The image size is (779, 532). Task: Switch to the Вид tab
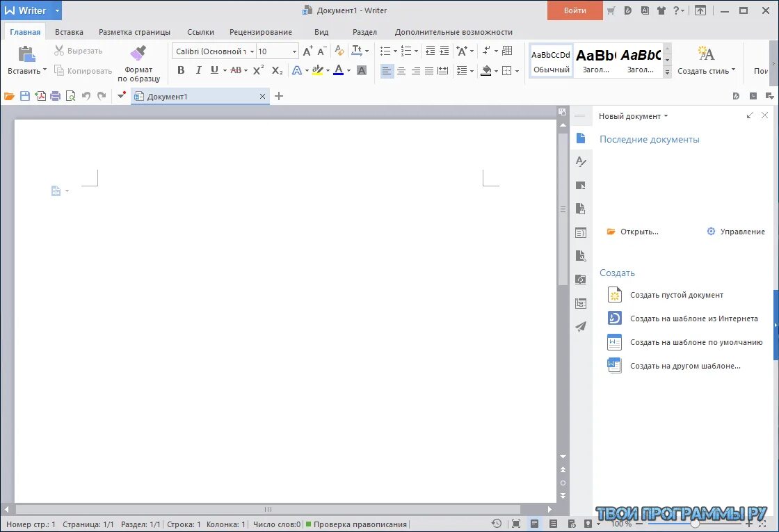321,32
